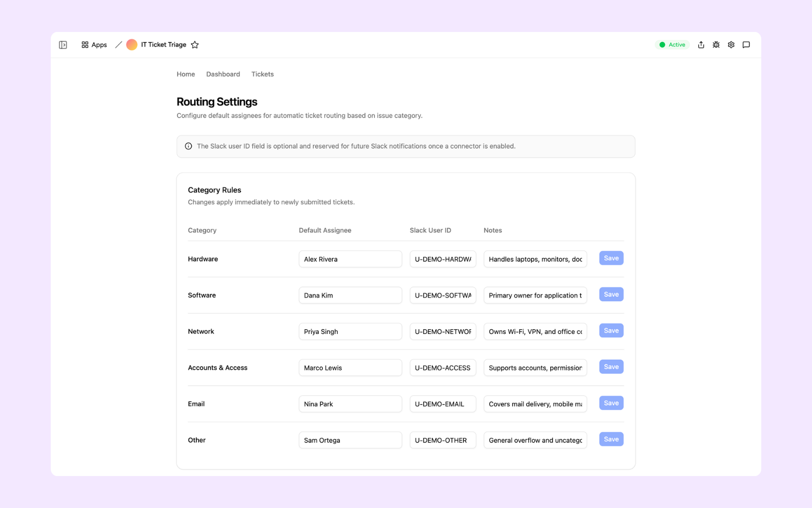Click the Network Slack User ID field

click(443, 332)
